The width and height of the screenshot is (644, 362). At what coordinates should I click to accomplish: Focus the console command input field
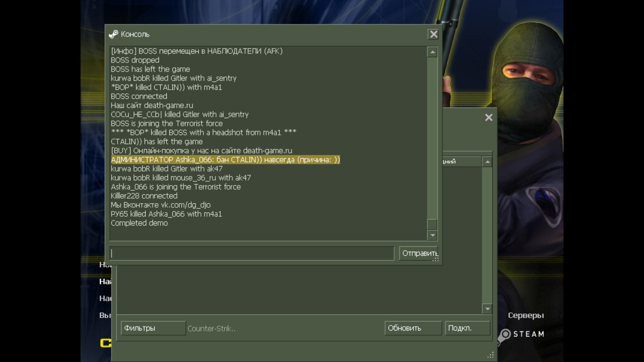252,253
